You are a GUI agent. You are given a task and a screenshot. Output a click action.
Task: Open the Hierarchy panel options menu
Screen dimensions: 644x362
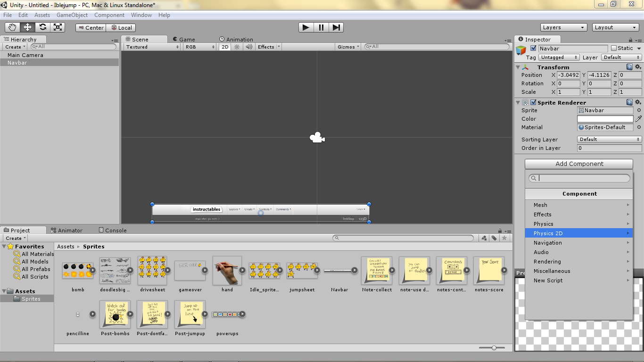point(115,41)
